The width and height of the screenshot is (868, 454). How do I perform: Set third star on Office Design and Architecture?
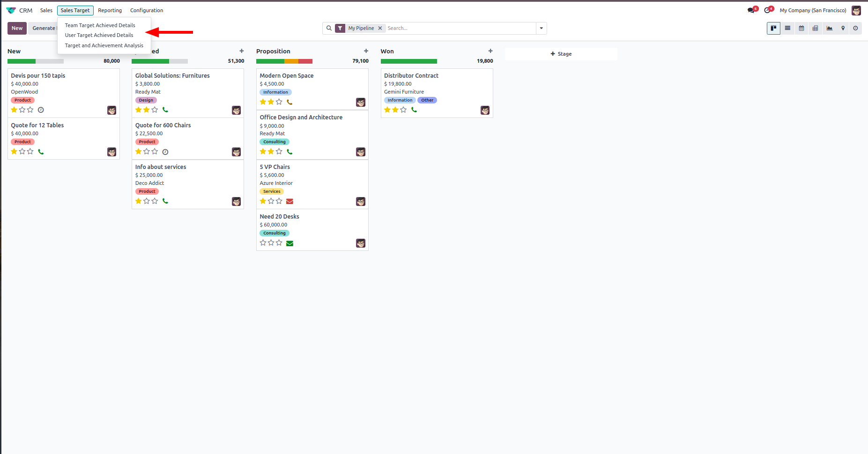click(x=279, y=152)
